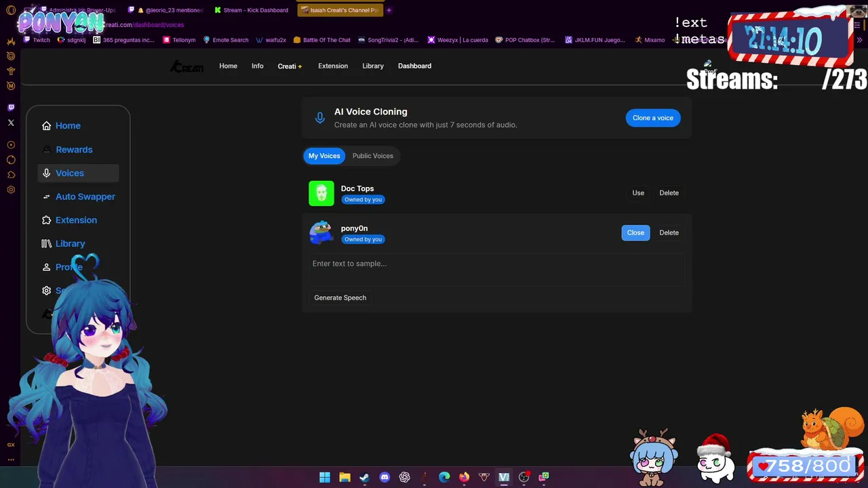Click the Opera sidebar extensions cube icon
This screenshot has width=868, height=488.
click(11, 175)
